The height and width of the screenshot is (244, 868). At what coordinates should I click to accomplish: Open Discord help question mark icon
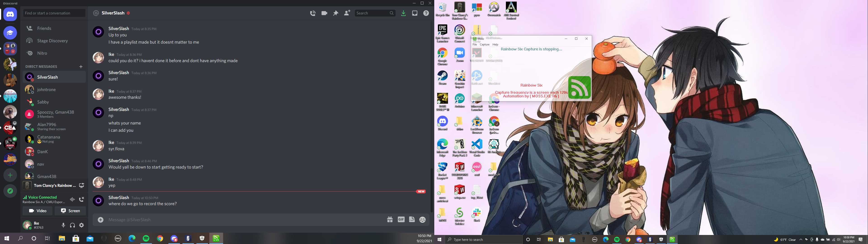tap(426, 13)
